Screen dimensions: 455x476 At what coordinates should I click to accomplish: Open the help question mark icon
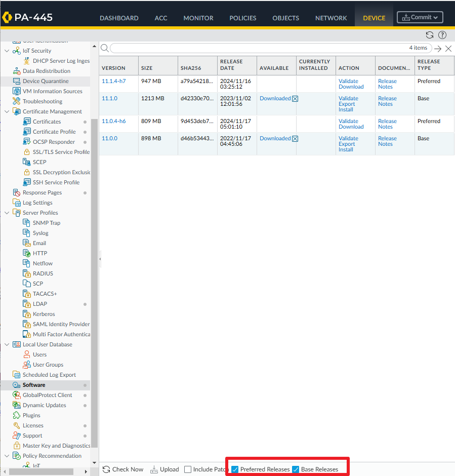pyautogui.click(x=442, y=35)
